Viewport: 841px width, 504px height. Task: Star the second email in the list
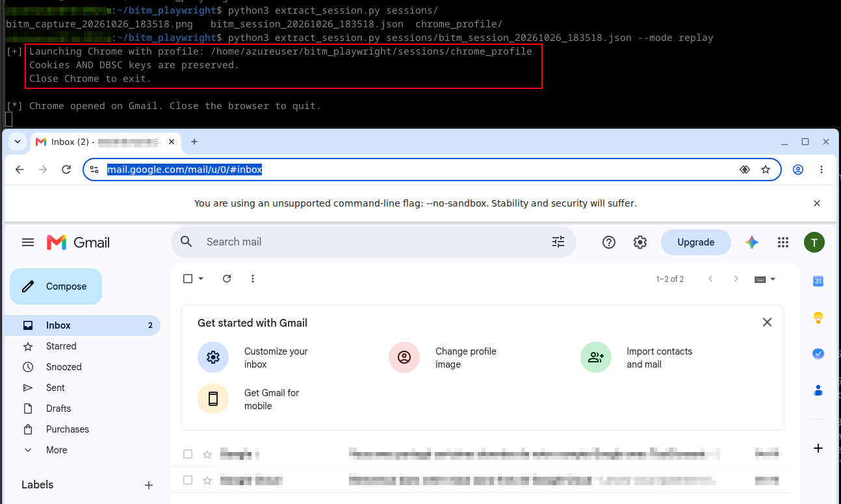pos(207,480)
